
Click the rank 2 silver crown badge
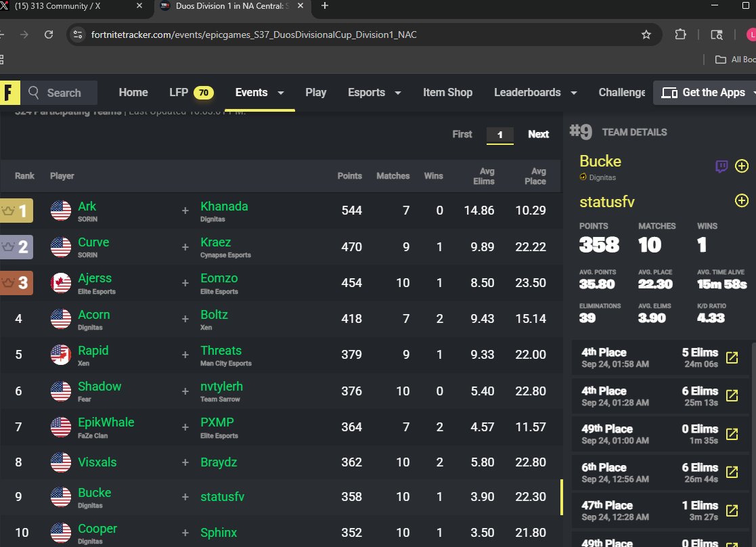pos(16,247)
